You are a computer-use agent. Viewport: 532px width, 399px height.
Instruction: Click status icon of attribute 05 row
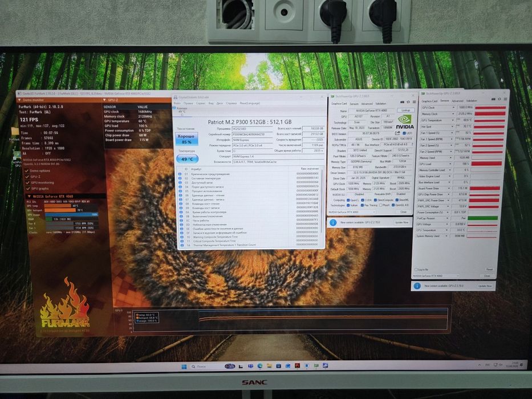click(180, 191)
